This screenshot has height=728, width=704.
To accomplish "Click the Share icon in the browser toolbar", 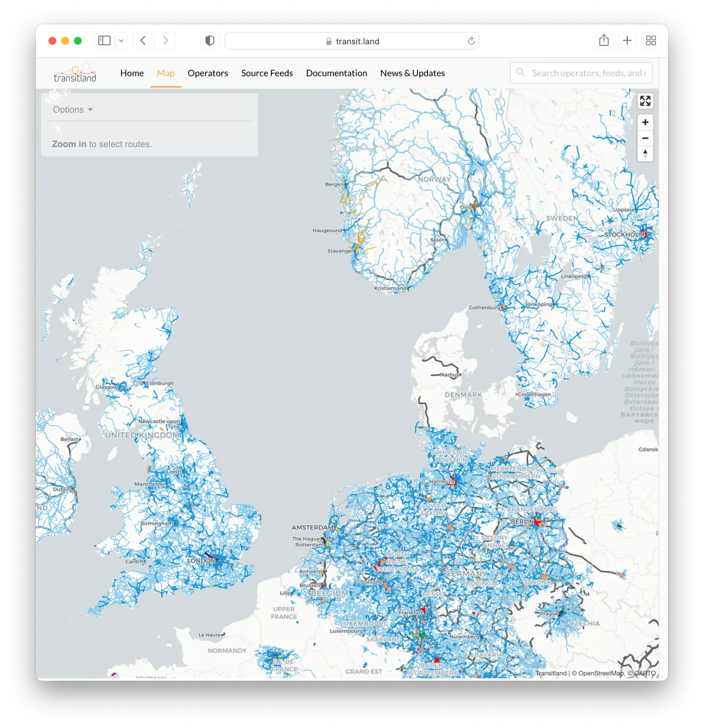I will (603, 40).
